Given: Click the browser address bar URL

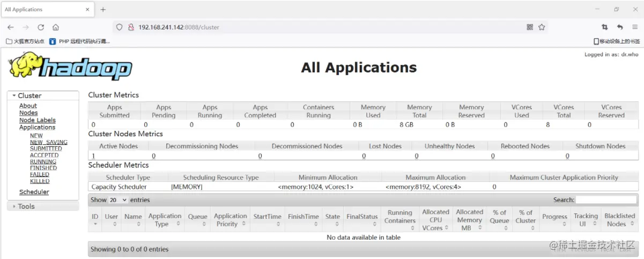Looking at the screenshot, I should click(179, 27).
